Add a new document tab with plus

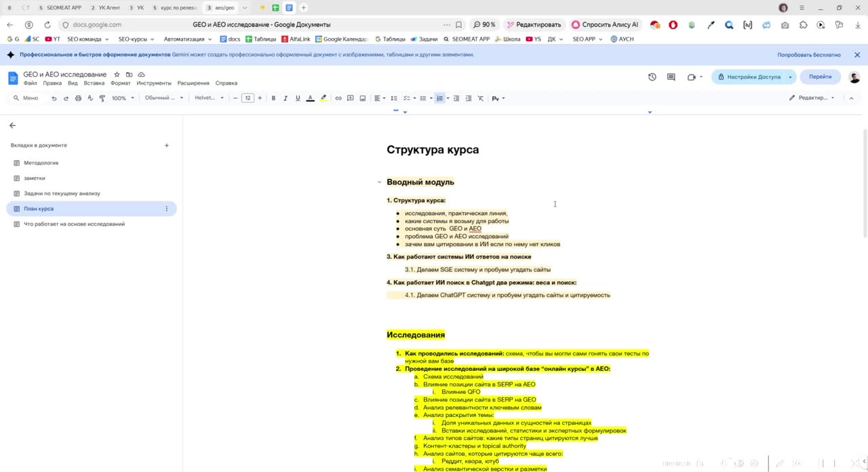[166, 145]
